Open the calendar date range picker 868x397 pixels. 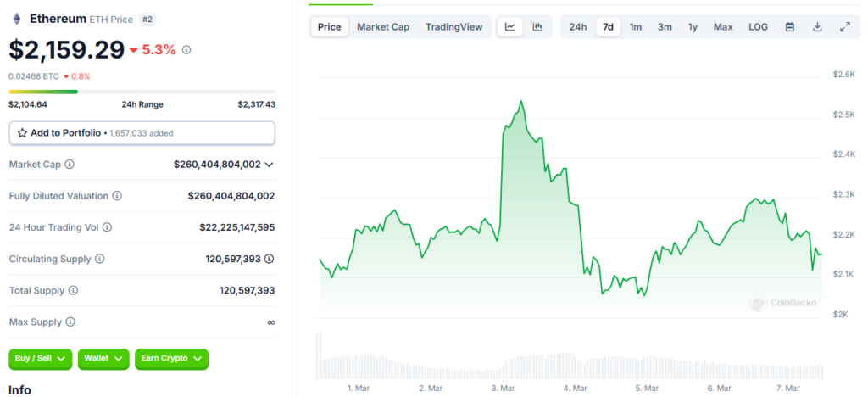[790, 26]
